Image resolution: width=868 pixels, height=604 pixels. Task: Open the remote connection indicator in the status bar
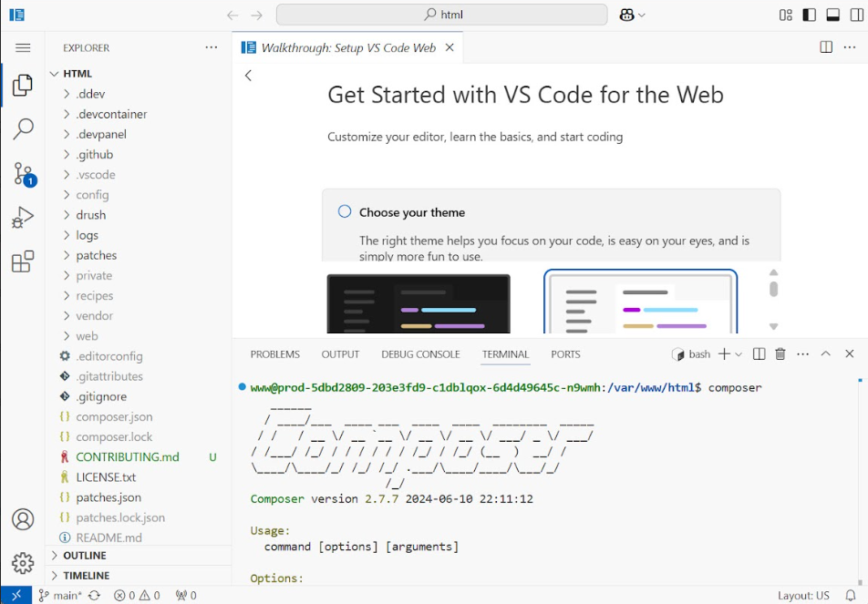(17, 594)
